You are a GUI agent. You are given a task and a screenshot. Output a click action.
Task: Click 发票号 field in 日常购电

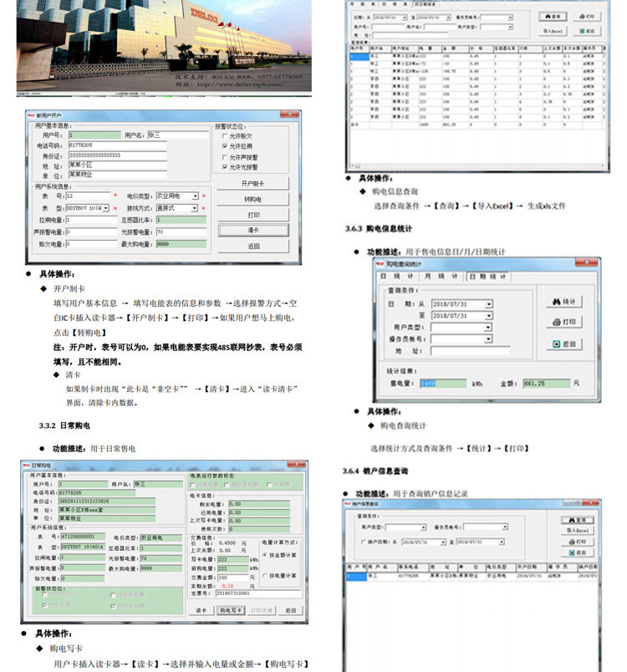pyautogui.click(x=258, y=593)
